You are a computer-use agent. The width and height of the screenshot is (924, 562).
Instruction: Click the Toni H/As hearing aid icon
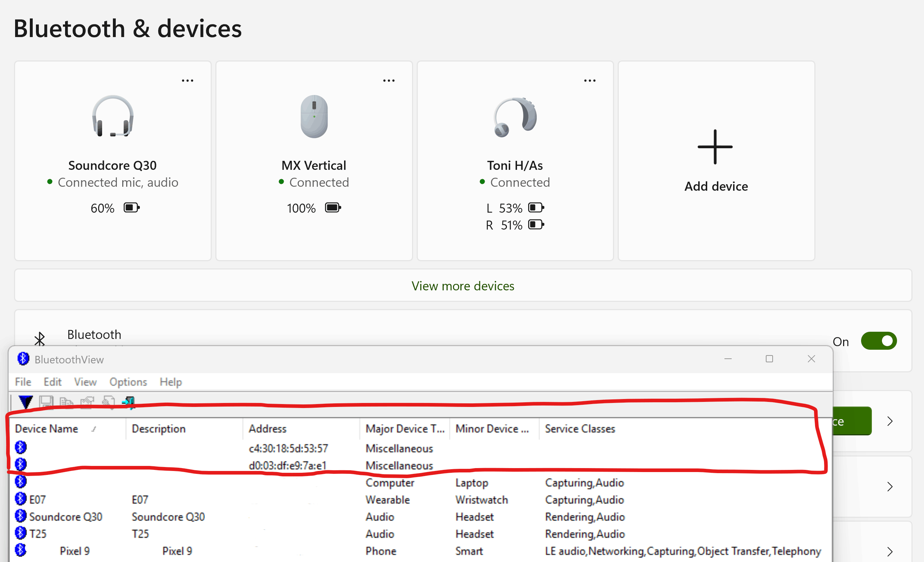click(x=515, y=117)
